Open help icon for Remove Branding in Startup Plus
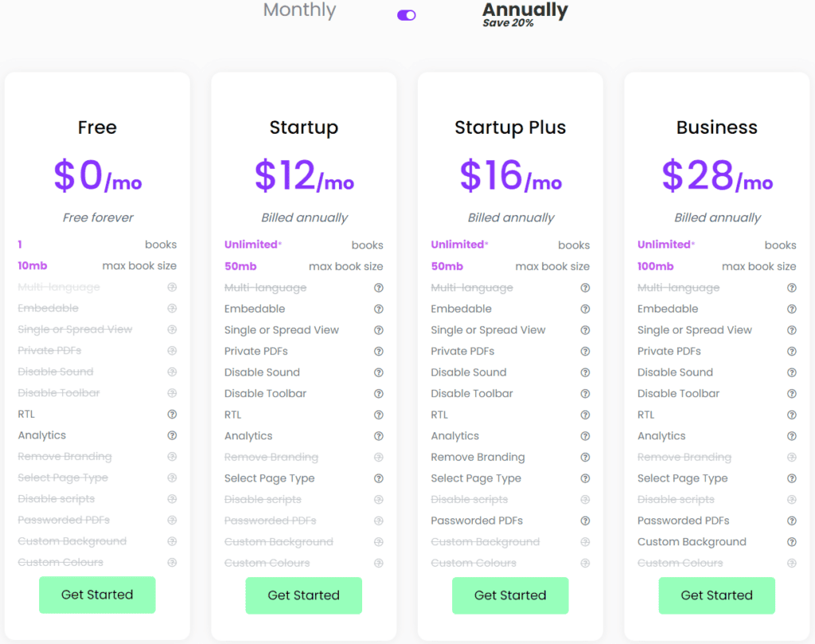This screenshot has width=815, height=644. tap(585, 458)
